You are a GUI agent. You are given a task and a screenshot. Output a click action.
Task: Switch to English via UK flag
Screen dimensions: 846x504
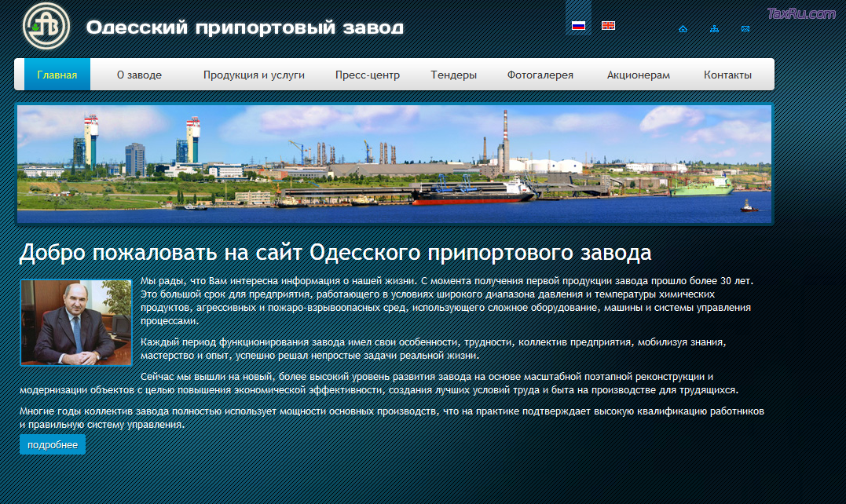(x=608, y=26)
